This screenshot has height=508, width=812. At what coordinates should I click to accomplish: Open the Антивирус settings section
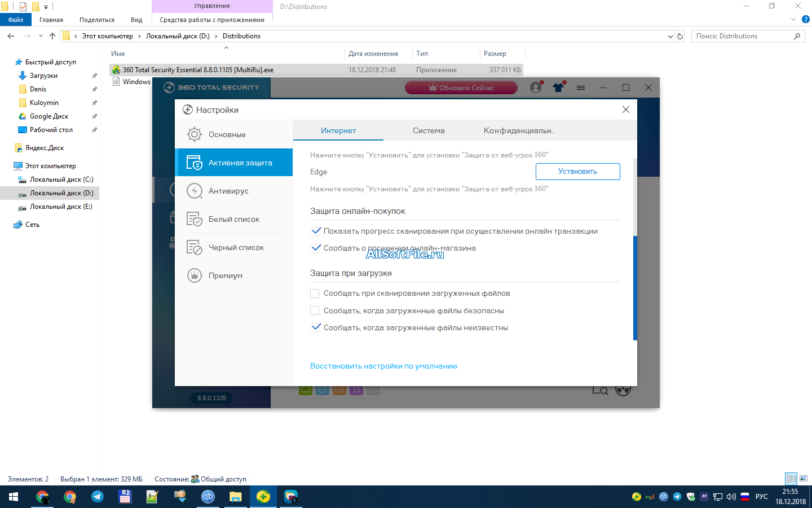[233, 191]
